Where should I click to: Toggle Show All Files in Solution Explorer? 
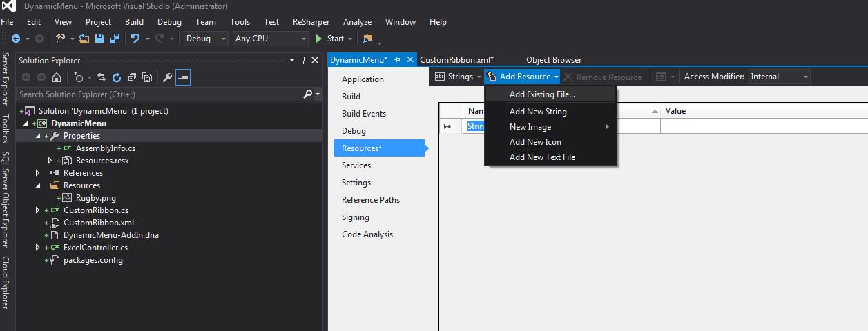pyautogui.click(x=147, y=77)
